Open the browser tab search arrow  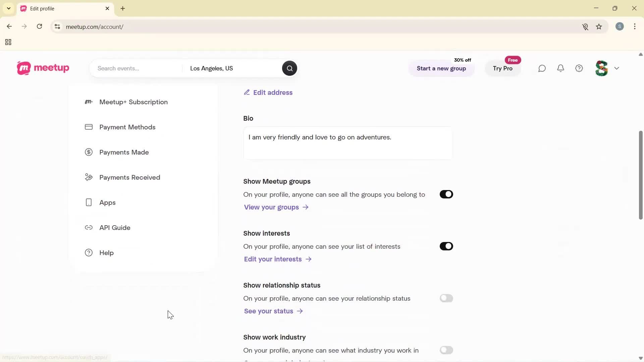coord(8,8)
